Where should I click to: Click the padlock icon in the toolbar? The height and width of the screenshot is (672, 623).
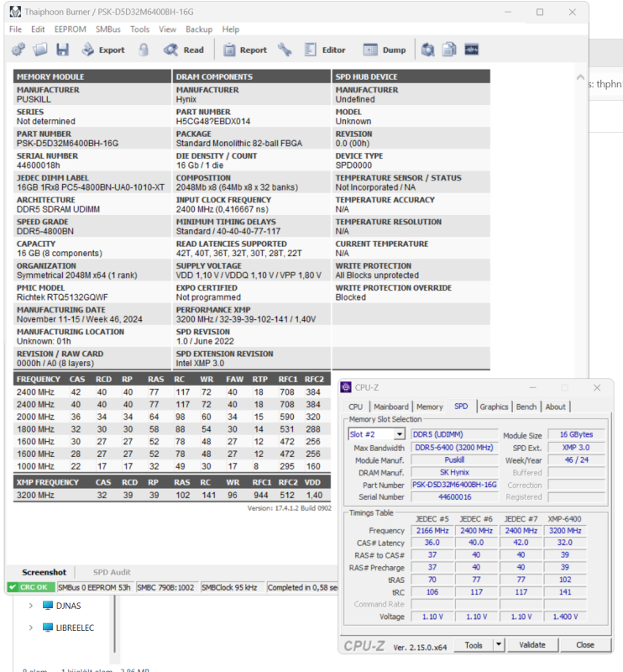pyautogui.click(x=144, y=50)
